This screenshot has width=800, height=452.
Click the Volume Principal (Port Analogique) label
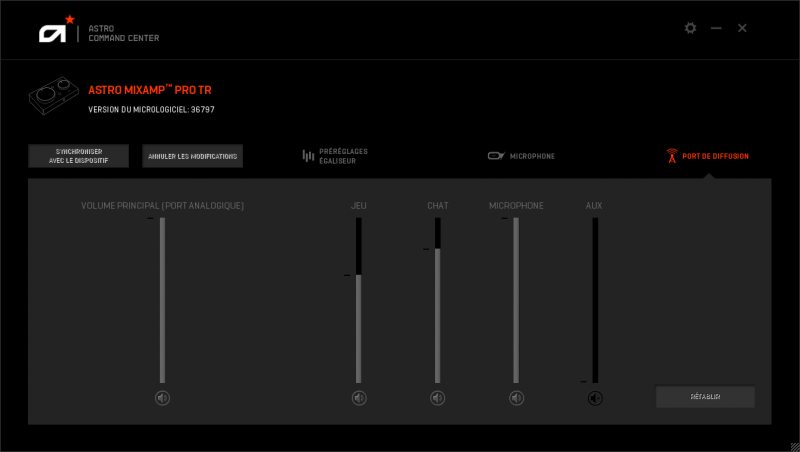[x=162, y=206]
